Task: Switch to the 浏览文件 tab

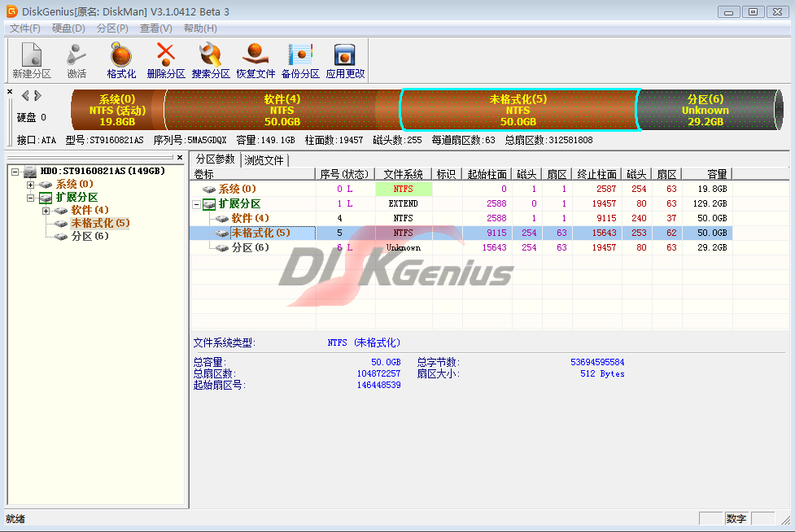Action: coord(264,160)
